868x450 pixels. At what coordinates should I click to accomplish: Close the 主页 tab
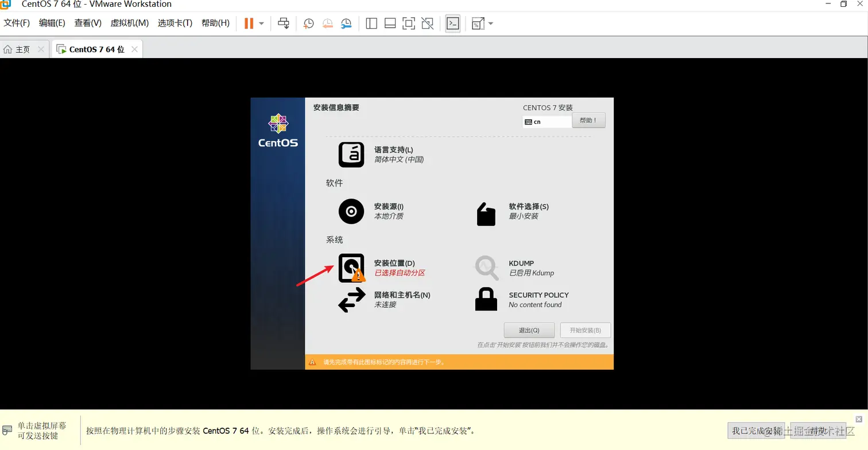(41, 49)
